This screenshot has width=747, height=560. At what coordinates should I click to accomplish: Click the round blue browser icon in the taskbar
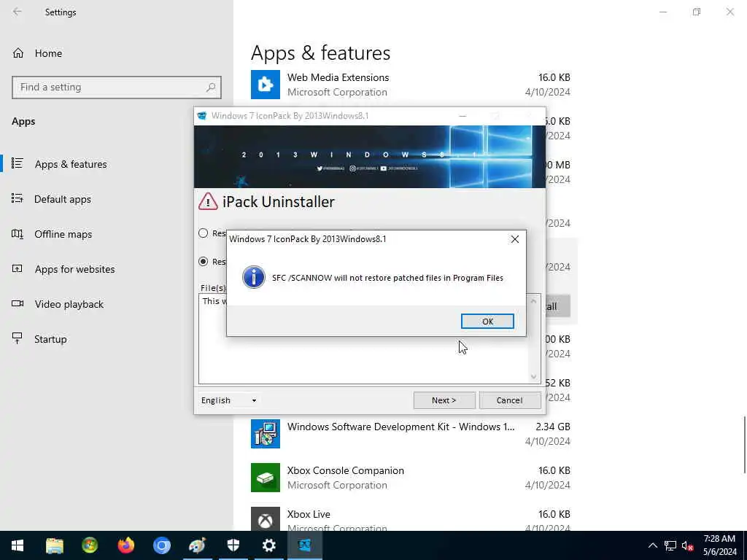pos(161,545)
